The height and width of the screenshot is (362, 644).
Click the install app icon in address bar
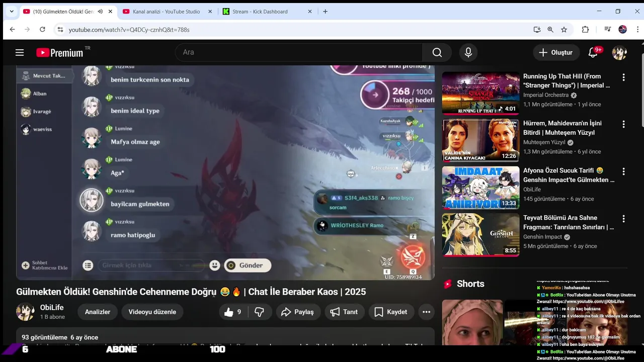tap(537, 30)
